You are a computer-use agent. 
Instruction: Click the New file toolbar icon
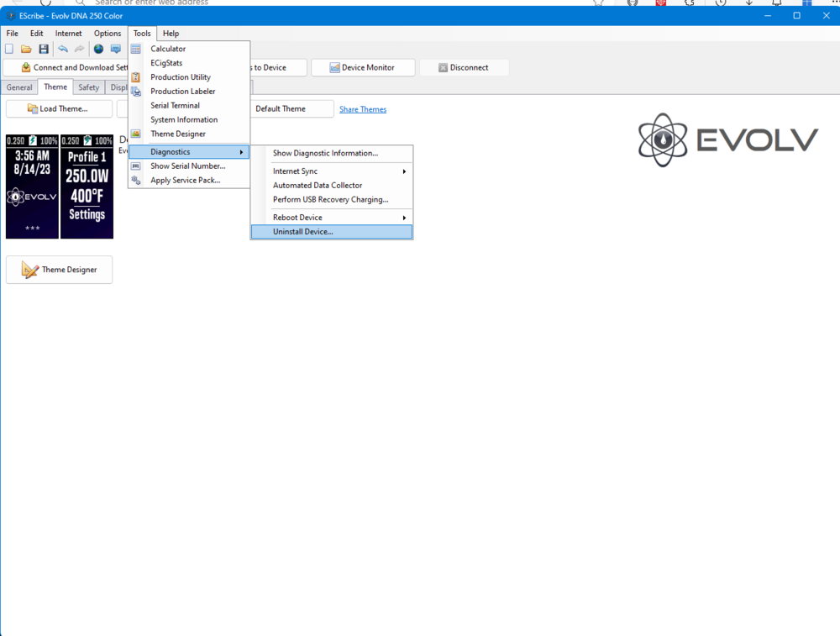tap(9, 49)
